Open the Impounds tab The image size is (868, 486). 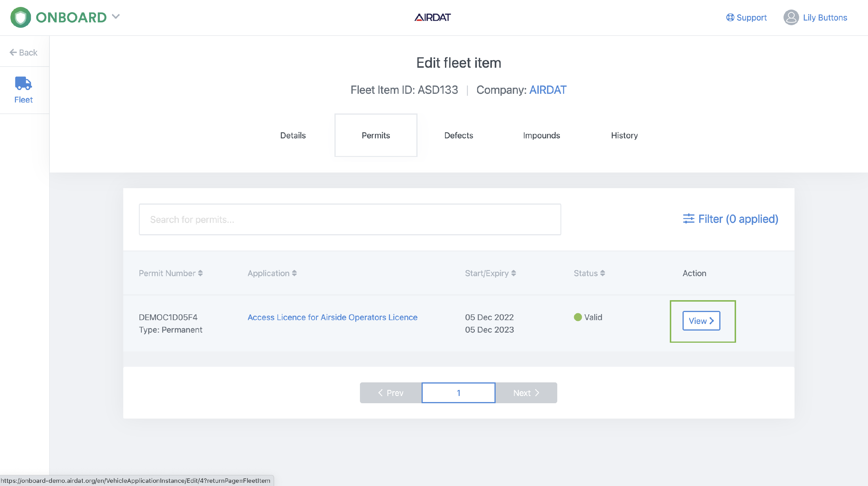point(542,135)
